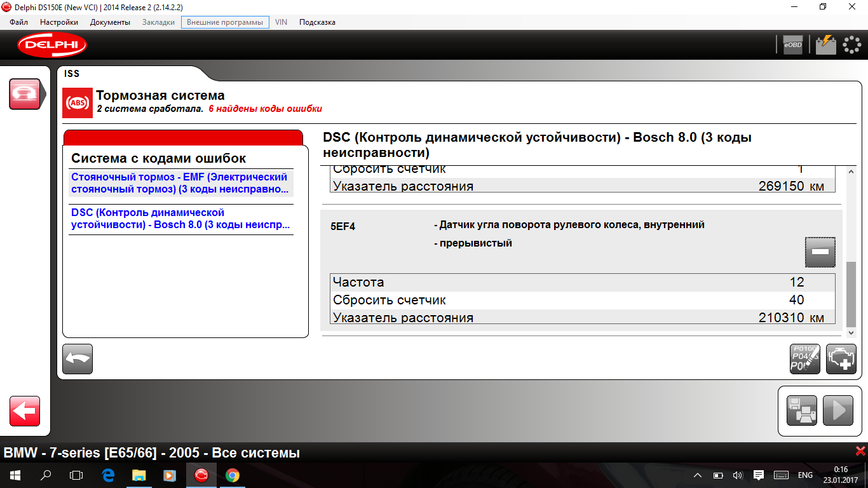The height and width of the screenshot is (488, 868).
Task: Print or save the report icon
Action: (x=801, y=410)
